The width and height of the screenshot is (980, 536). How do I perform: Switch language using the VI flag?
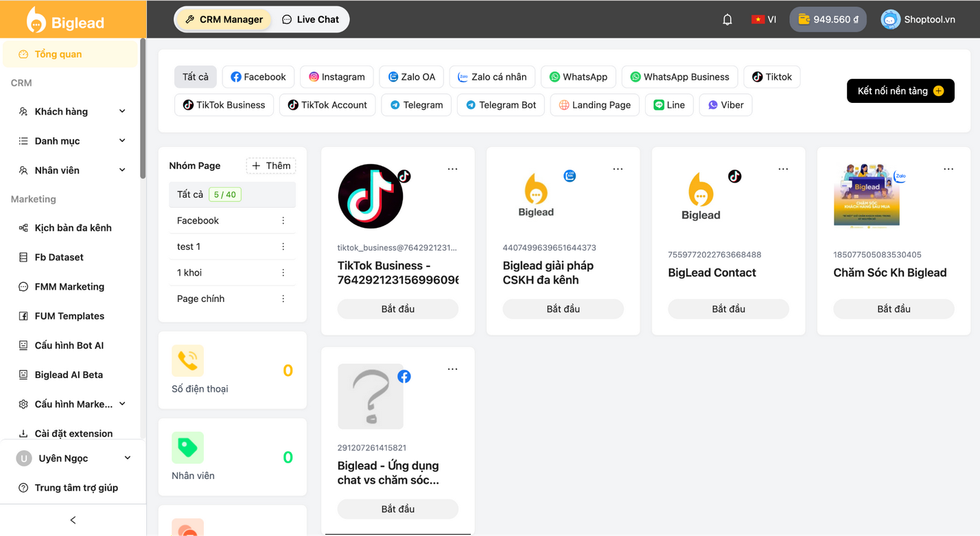[764, 19]
